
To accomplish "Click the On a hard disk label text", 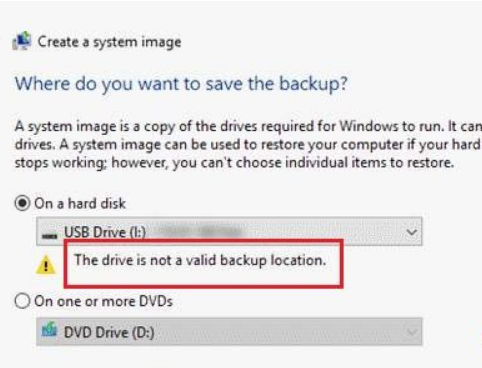I will (x=80, y=203).
